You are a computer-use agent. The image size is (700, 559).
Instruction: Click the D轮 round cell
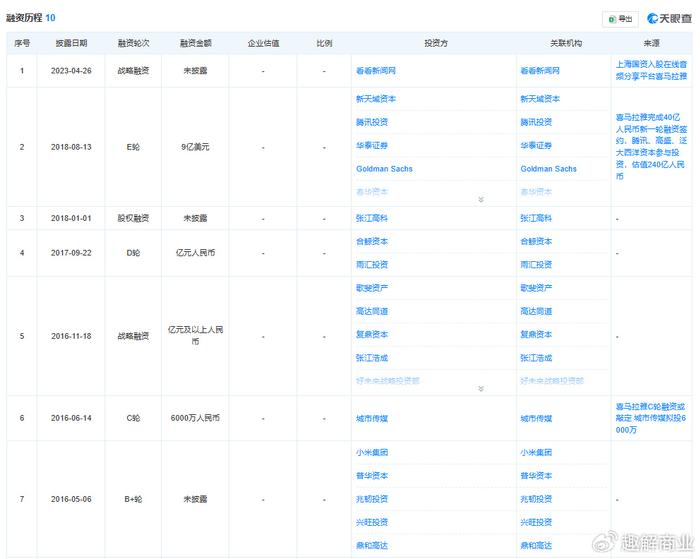tap(133, 253)
